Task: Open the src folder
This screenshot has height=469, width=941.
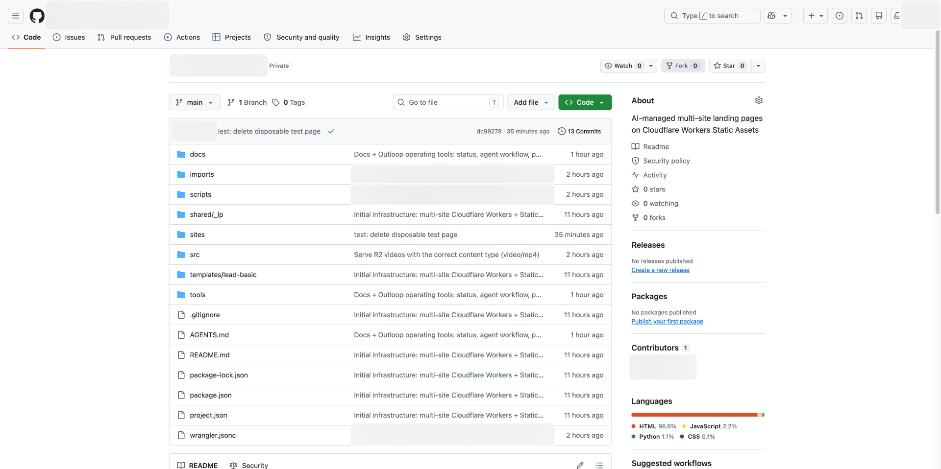Action: (194, 255)
